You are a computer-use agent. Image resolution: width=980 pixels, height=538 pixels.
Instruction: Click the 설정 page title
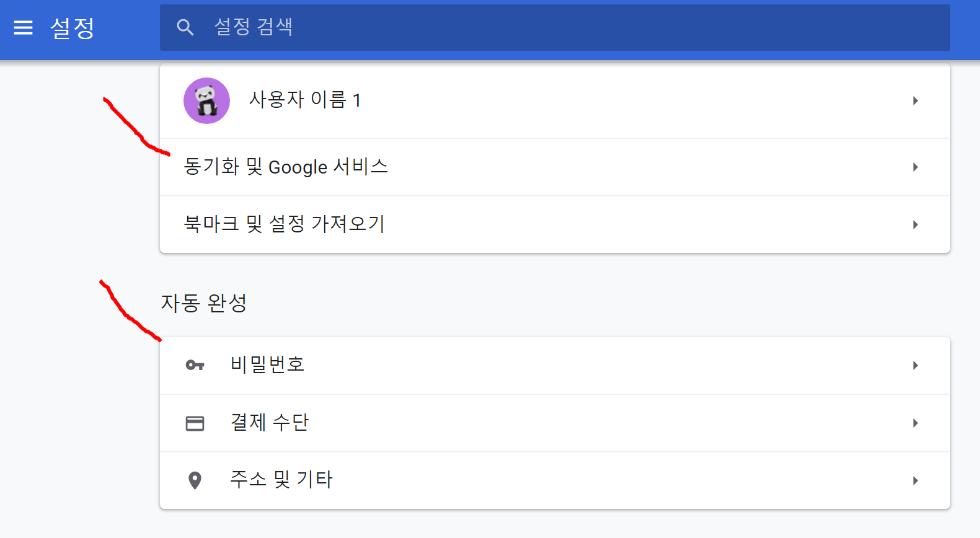pos(73,28)
